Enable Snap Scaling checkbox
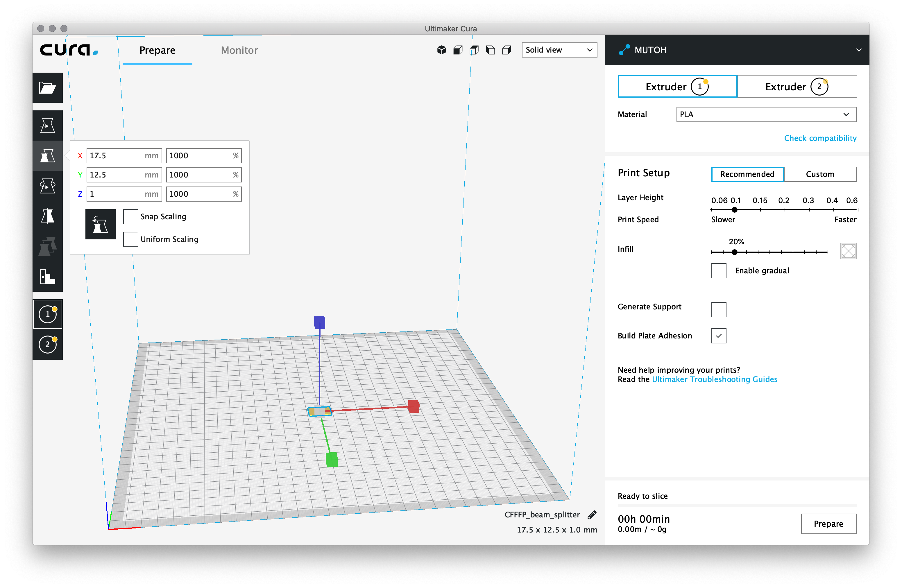Viewport: 902px width, 588px height. tap(130, 217)
